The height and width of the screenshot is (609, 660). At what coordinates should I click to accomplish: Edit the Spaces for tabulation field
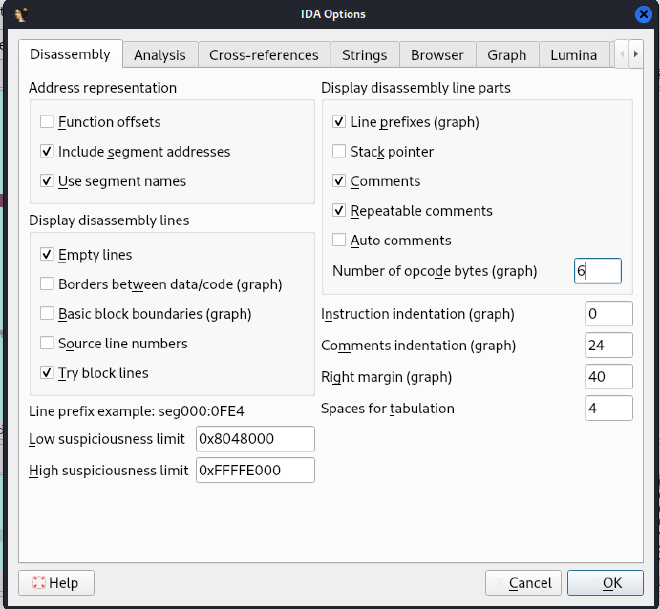[x=609, y=408]
